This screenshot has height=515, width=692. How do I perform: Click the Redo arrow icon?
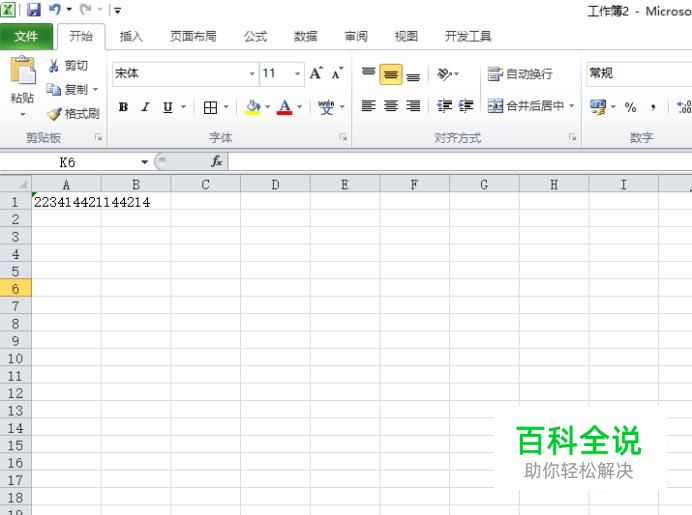pos(86,9)
